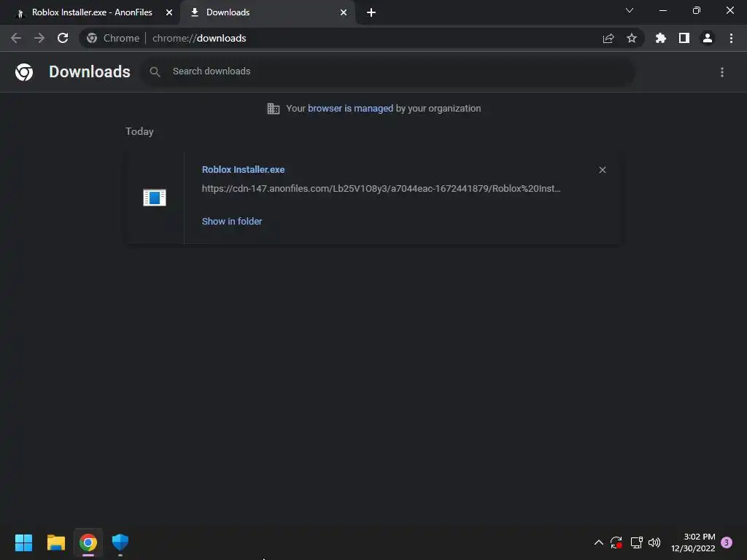Select the Downloads tab
Image resolution: width=747 pixels, height=560 pixels.
click(x=267, y=12)
